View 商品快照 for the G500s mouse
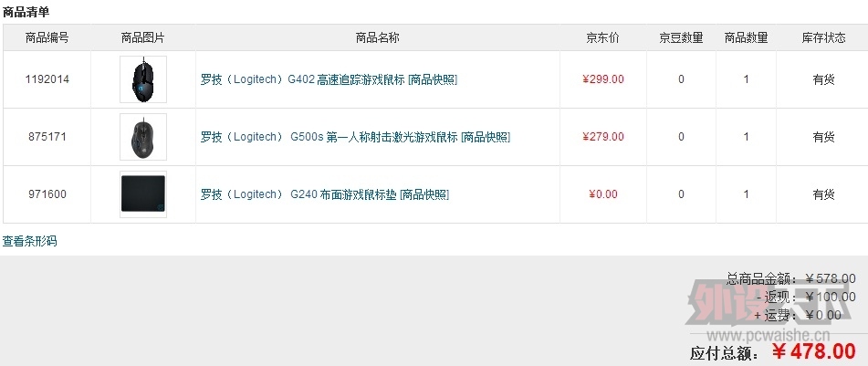Screen dimensions: 868x366 coord(486,137)
